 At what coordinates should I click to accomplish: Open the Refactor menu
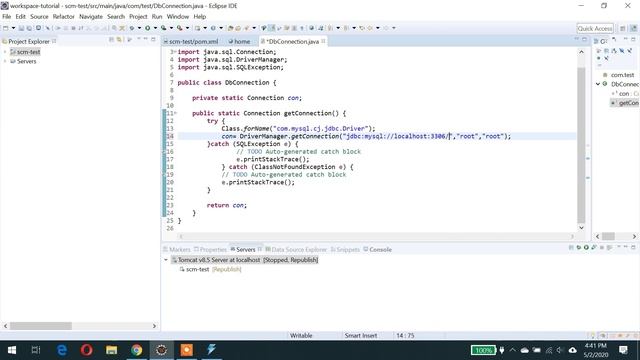63,17
